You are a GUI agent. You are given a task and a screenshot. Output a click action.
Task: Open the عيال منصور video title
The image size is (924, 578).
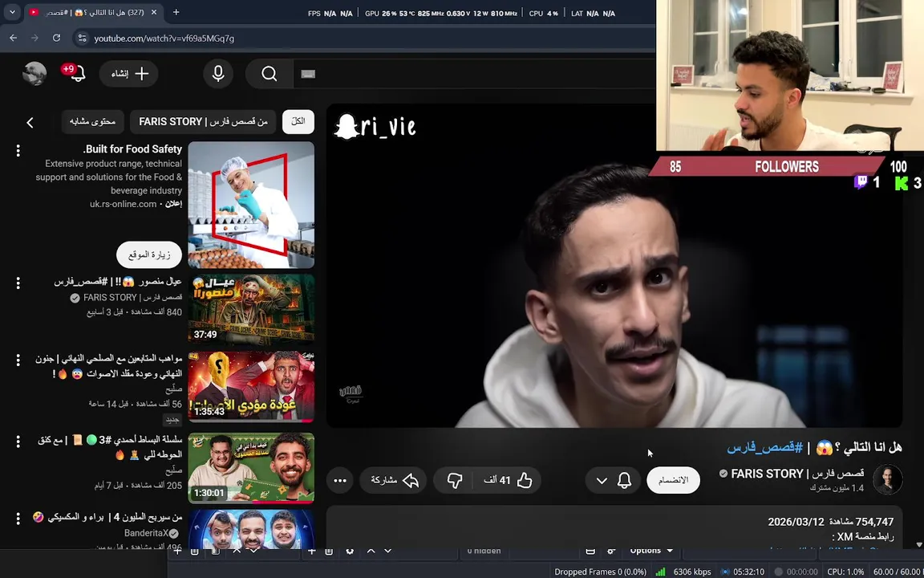tap(119, 282)
